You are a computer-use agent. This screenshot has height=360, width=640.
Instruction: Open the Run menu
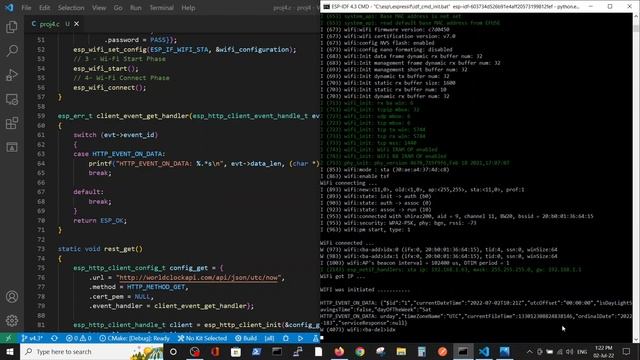pyautogui.click(x=136, y=8)
